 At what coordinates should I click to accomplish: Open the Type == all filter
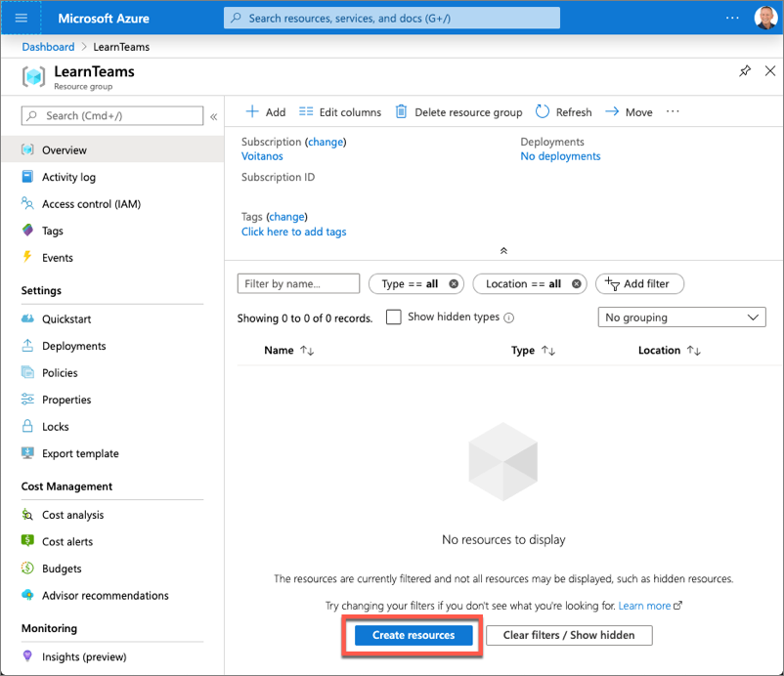[410, 284]
